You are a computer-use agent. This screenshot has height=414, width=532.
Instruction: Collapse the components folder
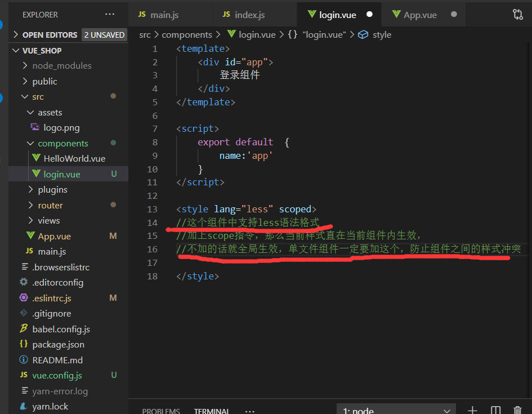coord(30,143)
